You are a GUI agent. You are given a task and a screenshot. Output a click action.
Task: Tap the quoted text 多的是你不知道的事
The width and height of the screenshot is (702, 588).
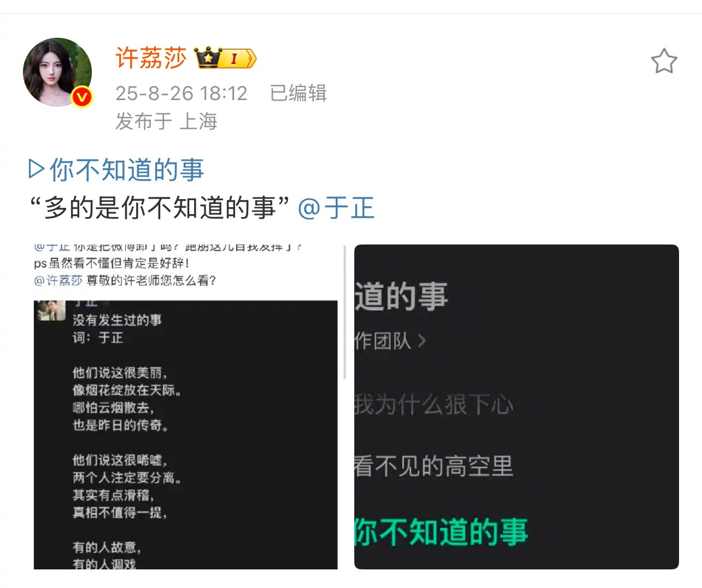pyautogui.click(x=160, y=208)
